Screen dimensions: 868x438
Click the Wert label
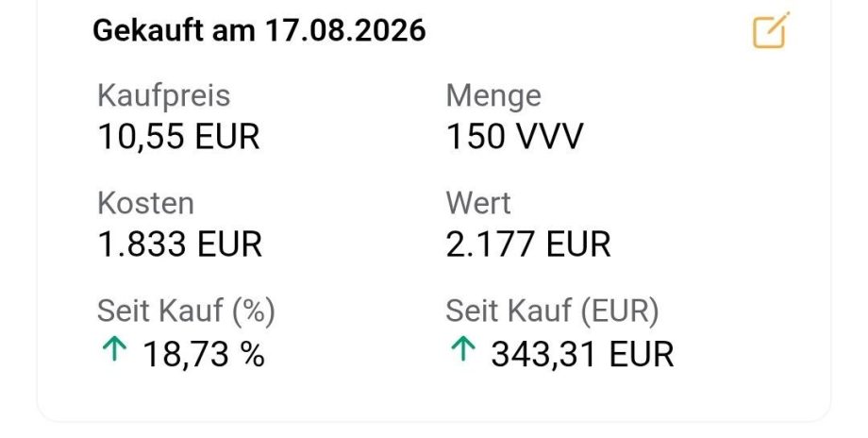point(478,203)
